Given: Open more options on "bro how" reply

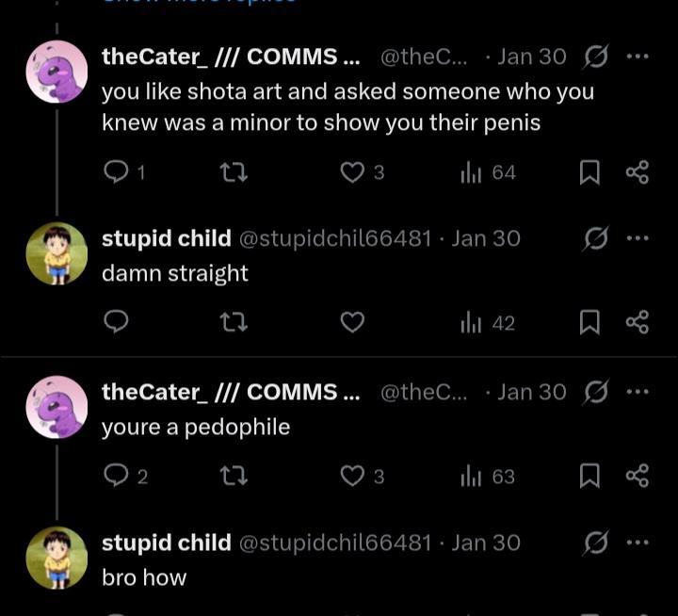Looking at the screenshot, I should click(x=638, y=543).
